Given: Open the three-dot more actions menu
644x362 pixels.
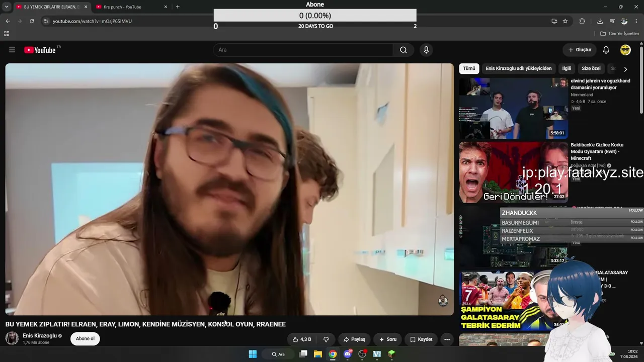Looking at the screenshot, I should (447, 339).
